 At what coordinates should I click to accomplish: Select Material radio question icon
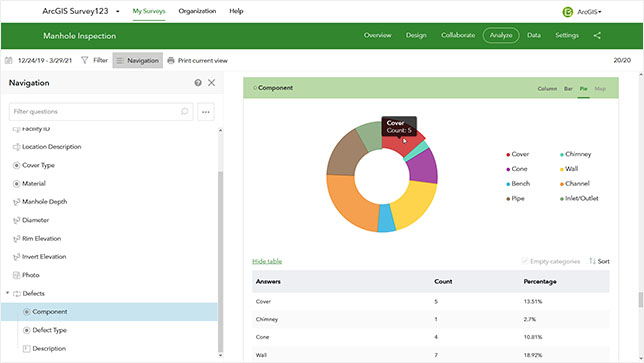tap(16, 184)
